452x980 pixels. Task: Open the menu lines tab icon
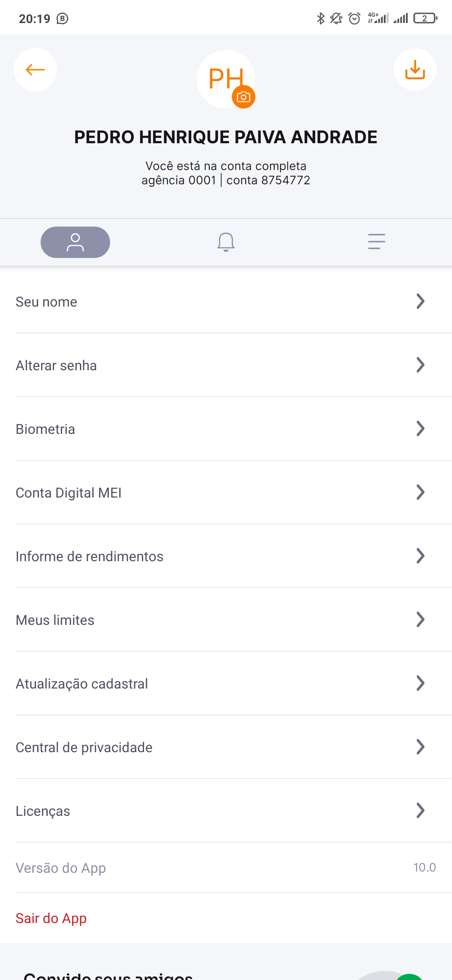(x=376, y=242)
